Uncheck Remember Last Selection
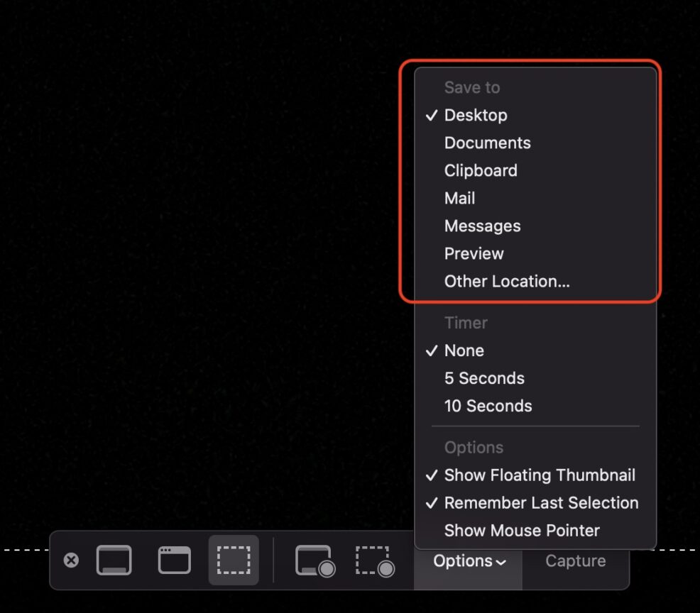The width and height of the screenshot is (700, 613). (541, 503)
